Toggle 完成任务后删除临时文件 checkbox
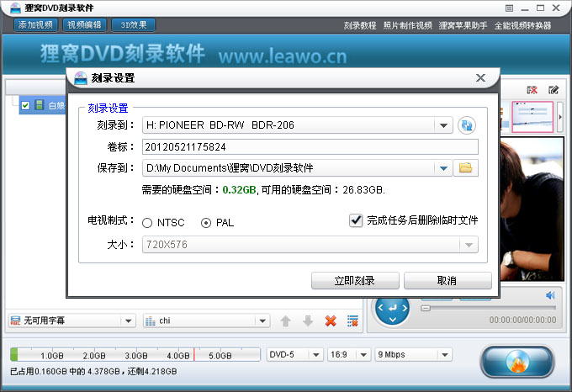Screen dimensions: 572x392 pos(356,220)
